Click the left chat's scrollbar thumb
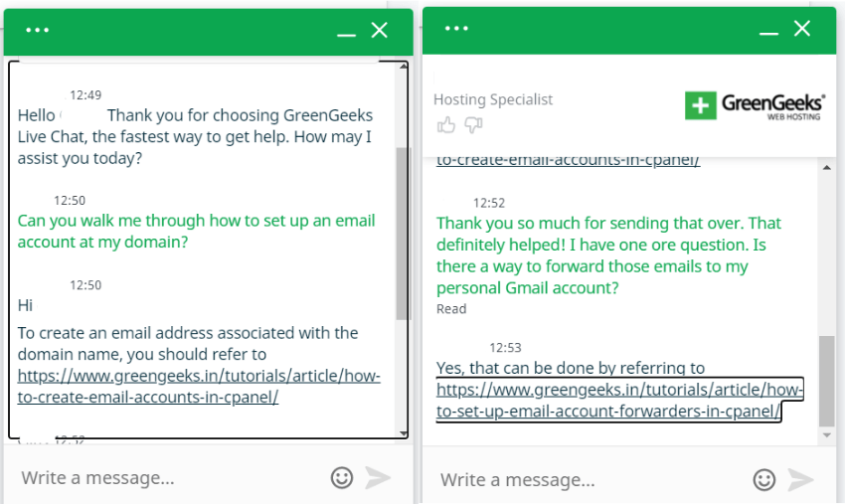This screenshot has height=504, width=845. tap(401, 234)
